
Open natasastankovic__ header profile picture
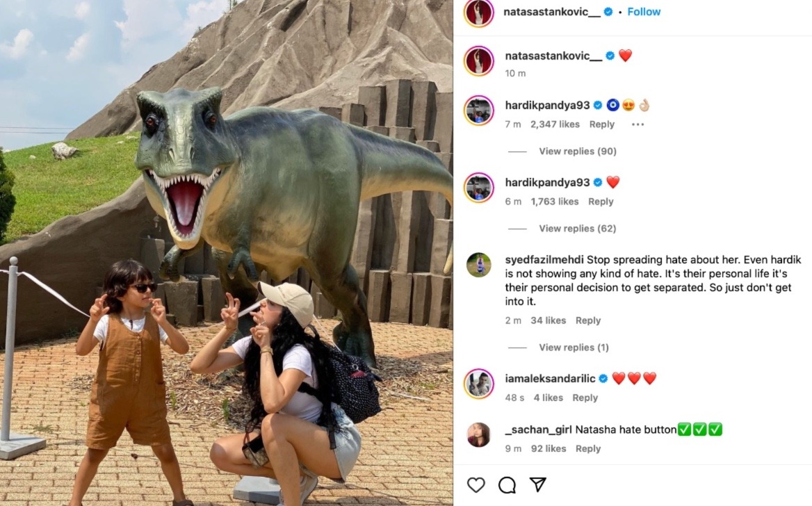coord(478,13)
